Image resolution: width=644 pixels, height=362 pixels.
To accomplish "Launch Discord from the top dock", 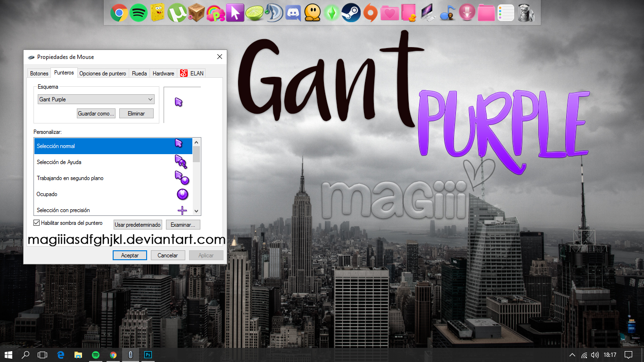I will (294, 13).
